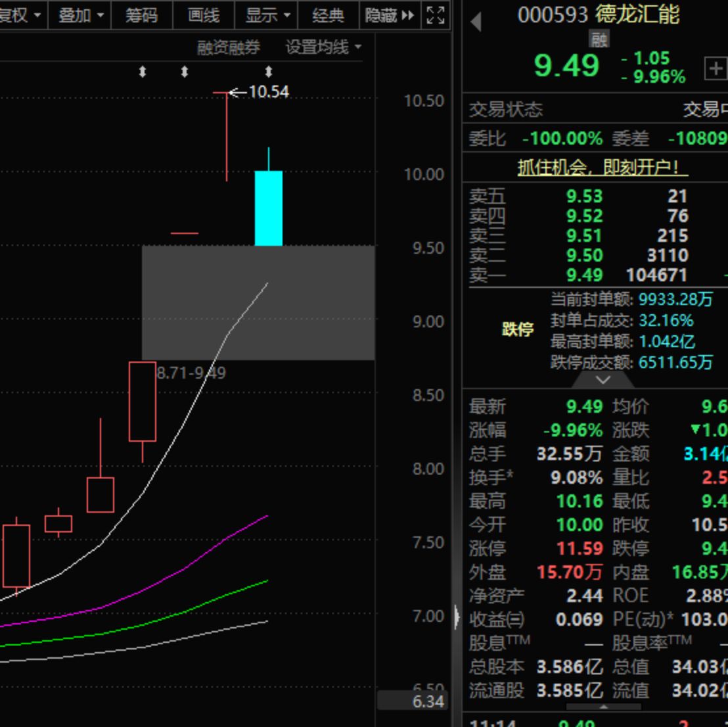Expand the order book chevron below 跌停成交额
728x727 pixels.
click(x=603, y=380)
